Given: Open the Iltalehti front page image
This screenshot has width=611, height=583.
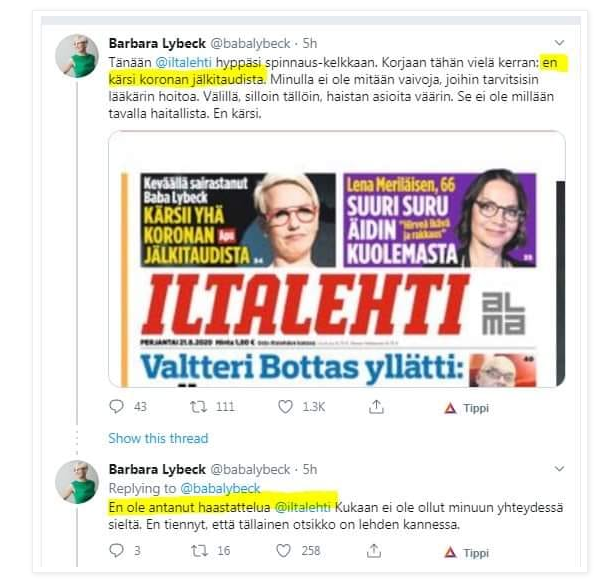Looking at the screenshot, I should tap(337, 259).
